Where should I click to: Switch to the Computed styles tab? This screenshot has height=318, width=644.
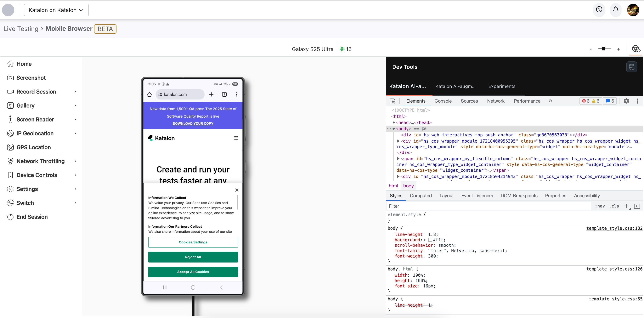coord(421,196)
